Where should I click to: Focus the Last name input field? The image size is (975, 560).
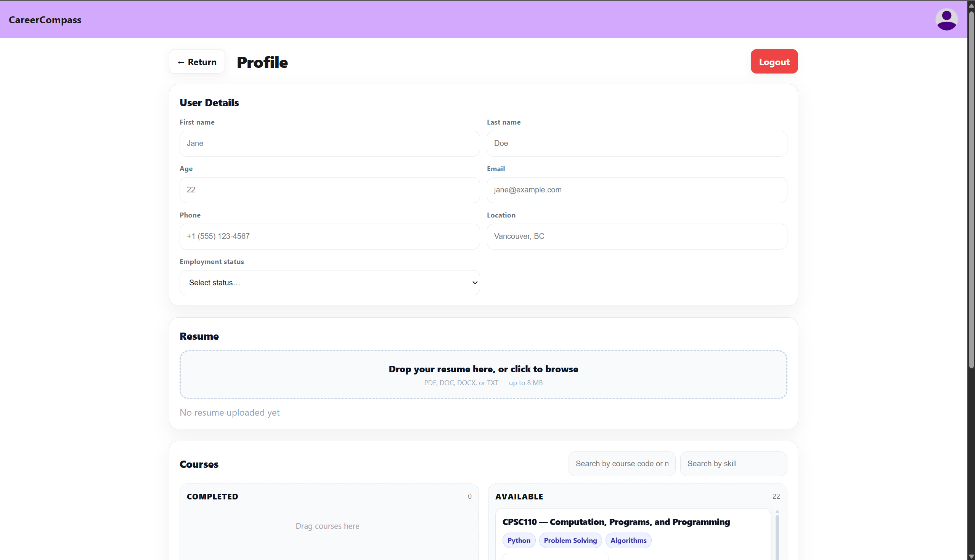point(637,144)
